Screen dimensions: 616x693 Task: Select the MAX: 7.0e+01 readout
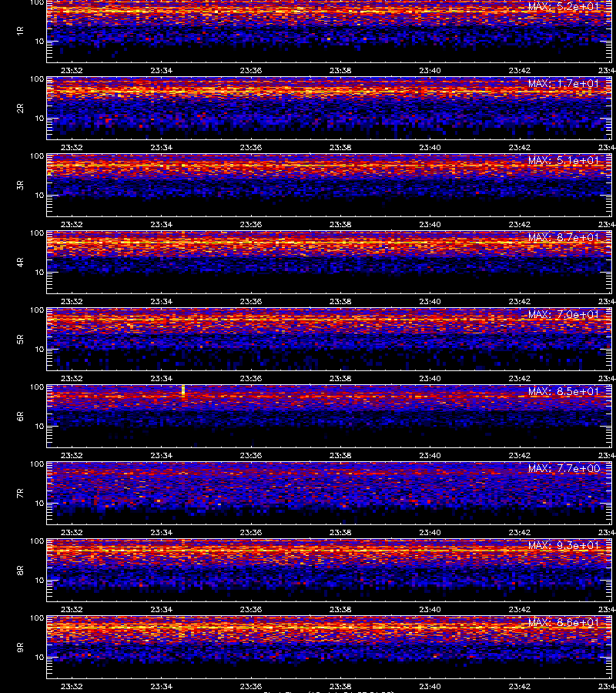[x=564, y=314]
